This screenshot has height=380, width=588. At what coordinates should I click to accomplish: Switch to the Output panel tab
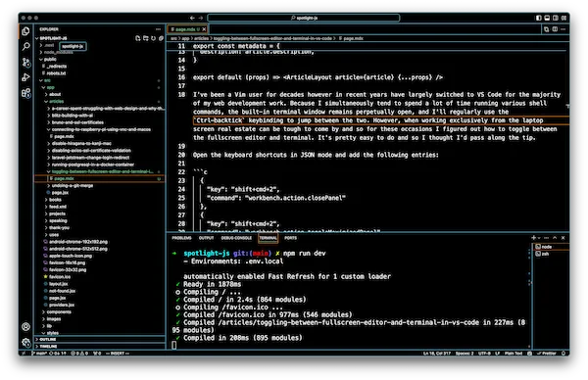206,238
